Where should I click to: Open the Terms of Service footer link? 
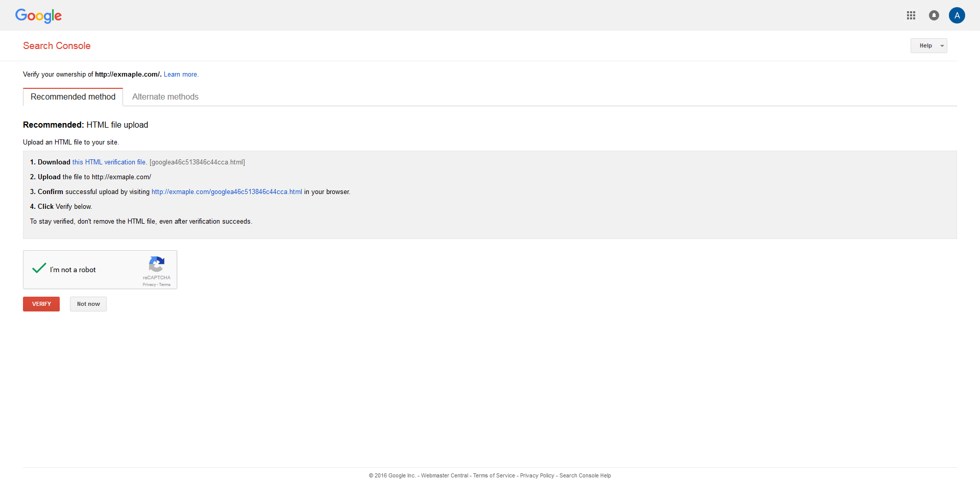coord(494,475)
